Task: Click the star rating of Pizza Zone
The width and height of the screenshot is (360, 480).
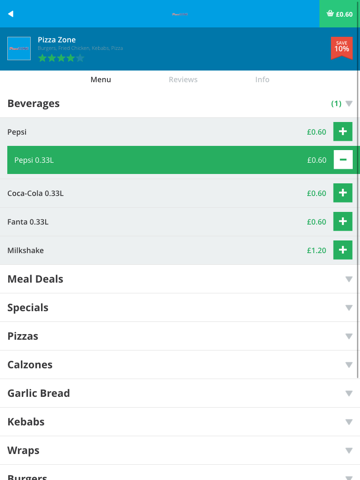Action: (61, 58)
